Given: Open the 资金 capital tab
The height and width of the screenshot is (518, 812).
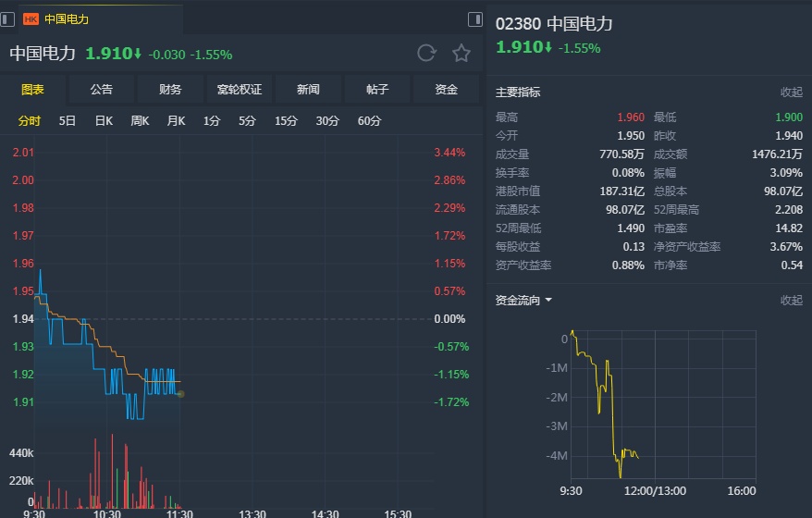Looking at the screenshot, I should [447, 90].
